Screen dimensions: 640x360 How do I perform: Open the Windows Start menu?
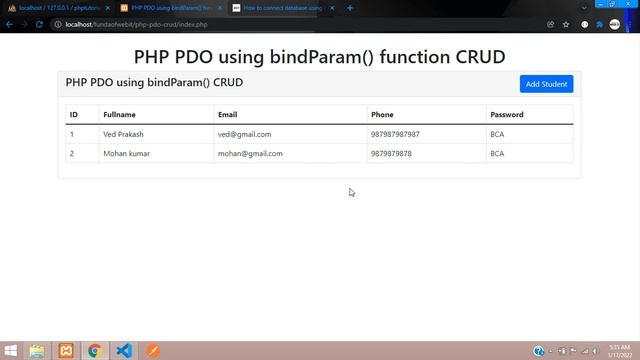pyautogui.click(x=11, y=351)
